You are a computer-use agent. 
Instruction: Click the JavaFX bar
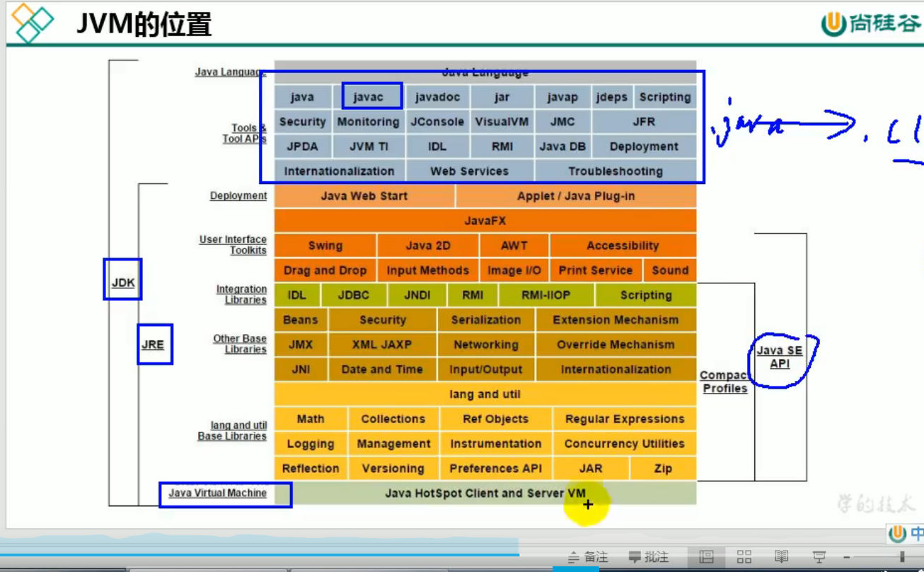[485, 221]
